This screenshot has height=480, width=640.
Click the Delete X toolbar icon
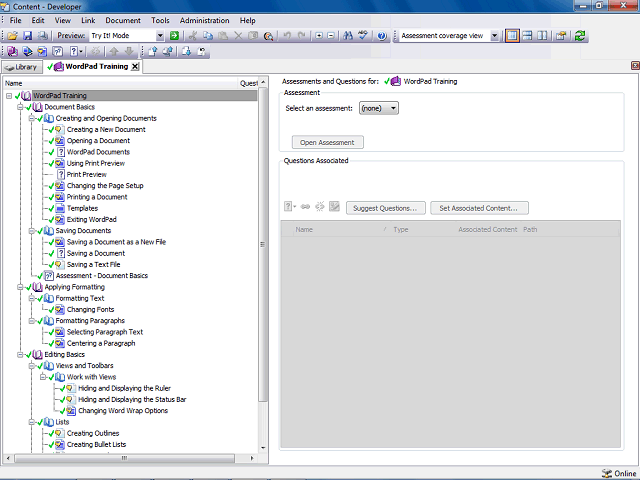click(238, 36)
